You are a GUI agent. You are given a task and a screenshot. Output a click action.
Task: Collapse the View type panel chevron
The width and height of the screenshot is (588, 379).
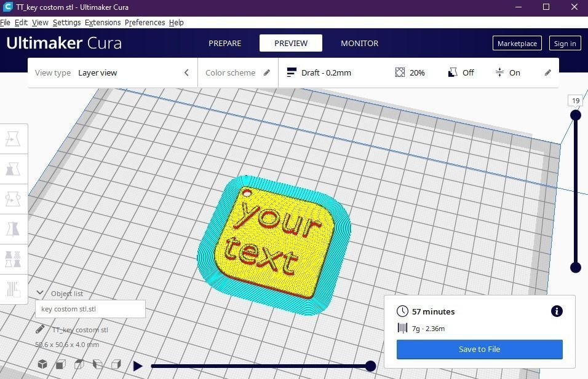pos(186,72)
